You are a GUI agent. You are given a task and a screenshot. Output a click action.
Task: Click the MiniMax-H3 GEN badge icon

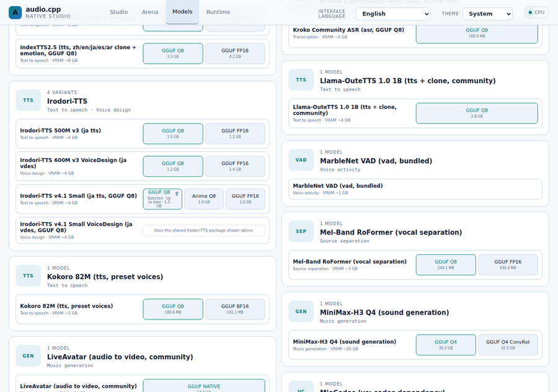pyautogui.click(x=301, y=311)
